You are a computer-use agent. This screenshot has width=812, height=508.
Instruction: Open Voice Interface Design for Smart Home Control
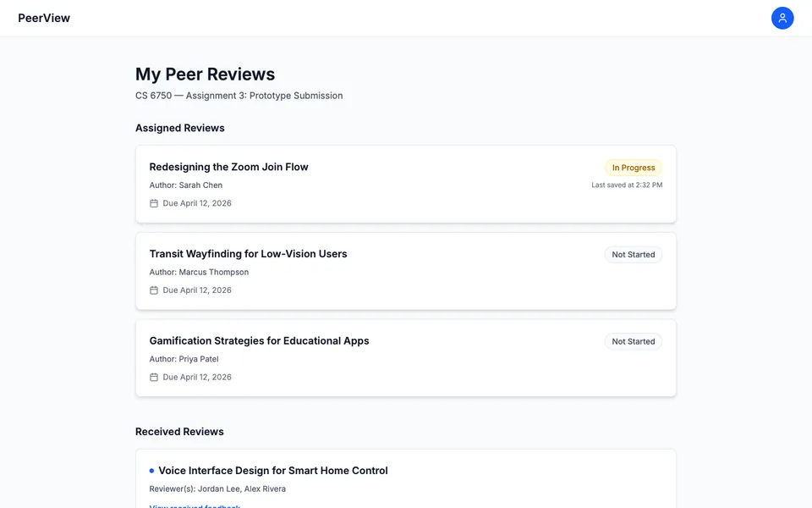coord(273,471)
